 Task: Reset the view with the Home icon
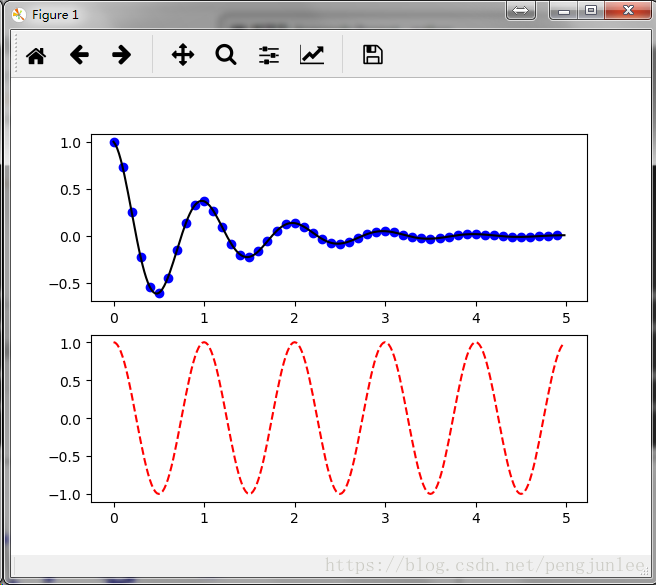click(x=36, y=56)
